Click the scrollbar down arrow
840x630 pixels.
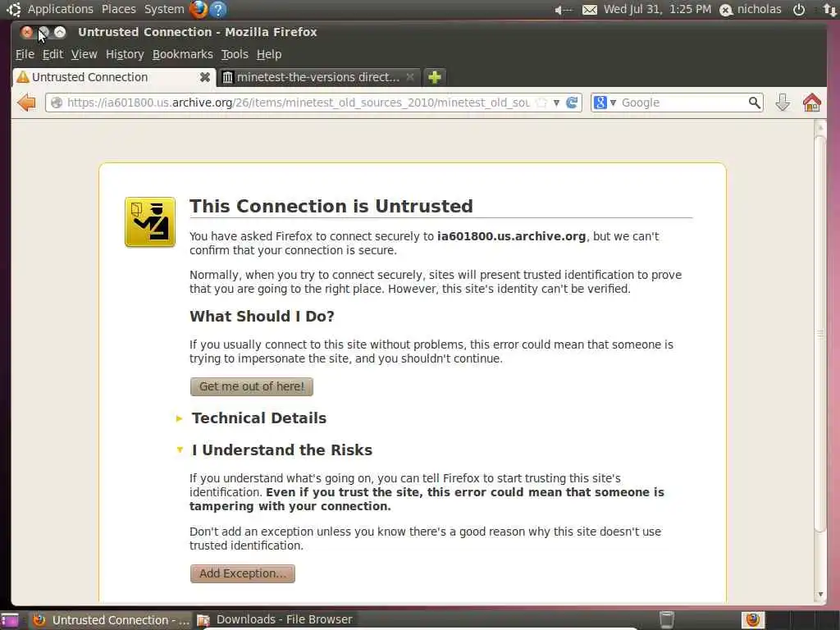[820, 594]
